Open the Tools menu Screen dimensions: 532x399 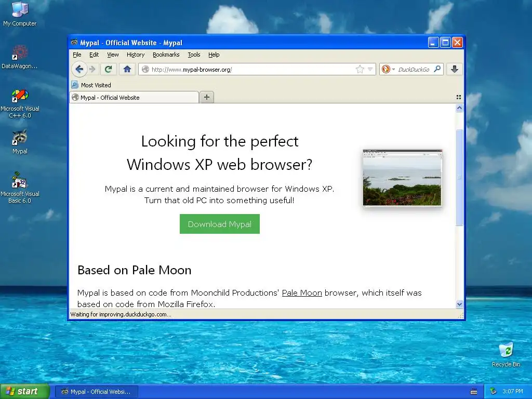194,55
